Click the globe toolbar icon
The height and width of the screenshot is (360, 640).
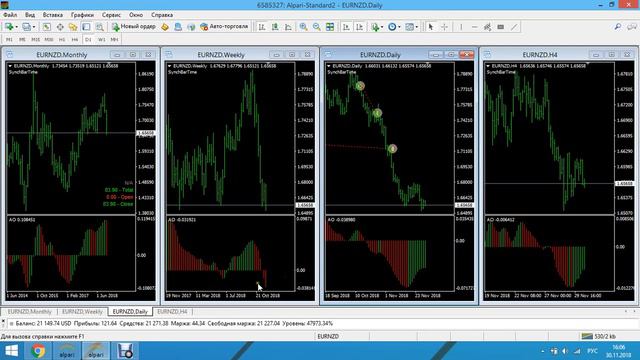(x=191, y=27)
